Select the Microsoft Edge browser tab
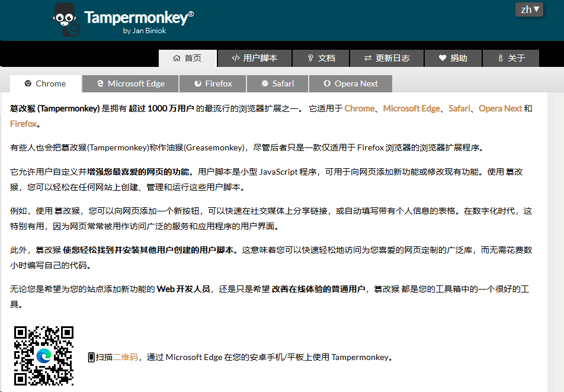Screen dimensions: 564x392 point(130,84)
